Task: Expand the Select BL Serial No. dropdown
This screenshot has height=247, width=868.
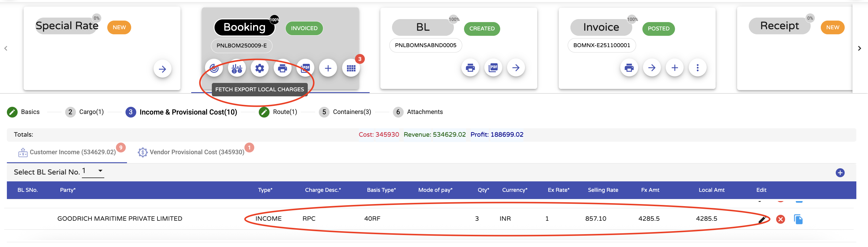Action: click(x=100, y=171)
